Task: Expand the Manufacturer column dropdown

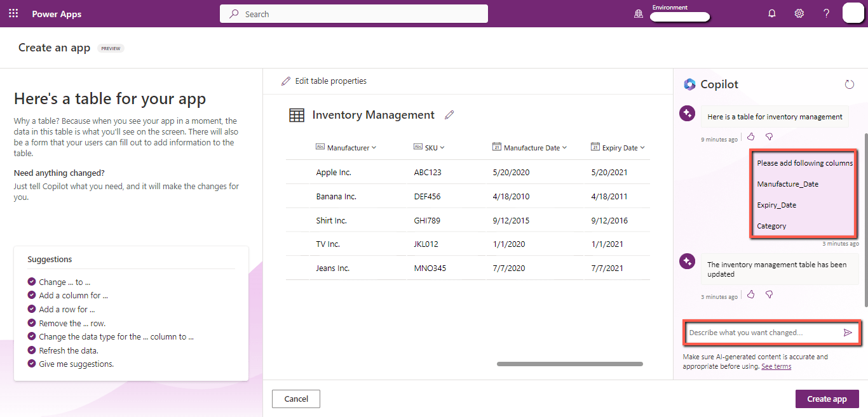Action: tap(374, 147)
